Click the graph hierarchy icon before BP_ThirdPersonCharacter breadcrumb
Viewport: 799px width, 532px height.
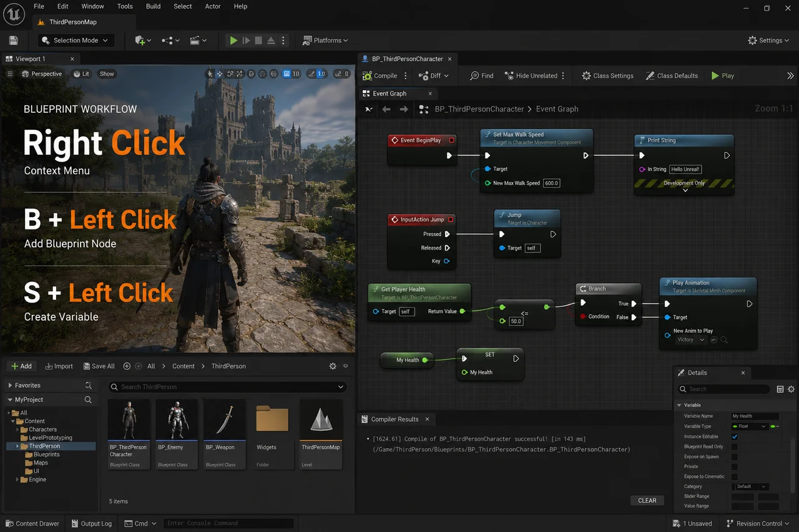[424, 109]
